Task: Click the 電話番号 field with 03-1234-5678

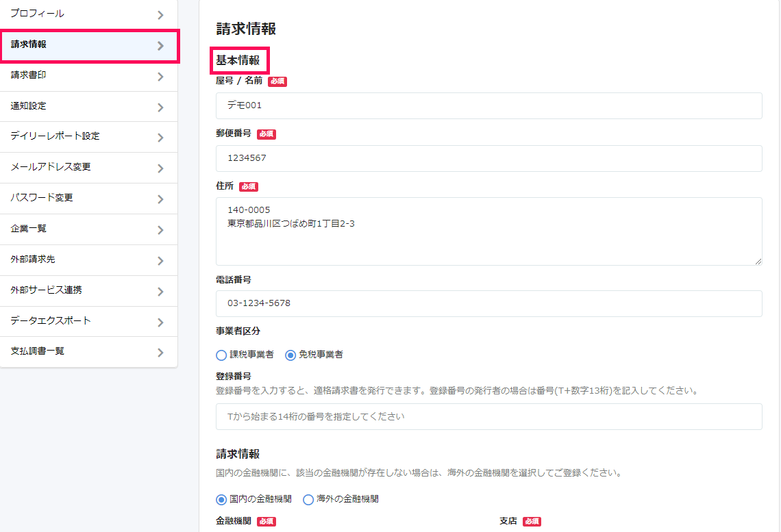Action: pyautogui.click(x=488, y=303)
